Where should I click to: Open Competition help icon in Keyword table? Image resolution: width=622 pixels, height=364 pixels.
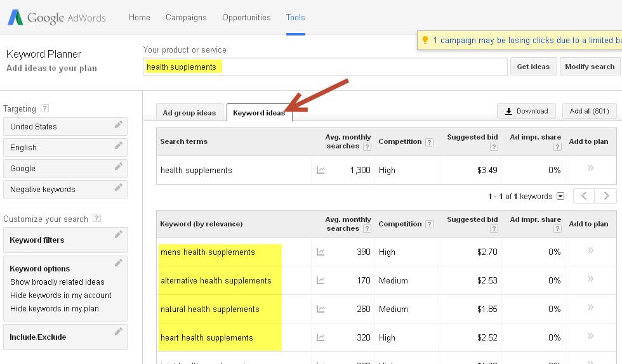(429, 224)
